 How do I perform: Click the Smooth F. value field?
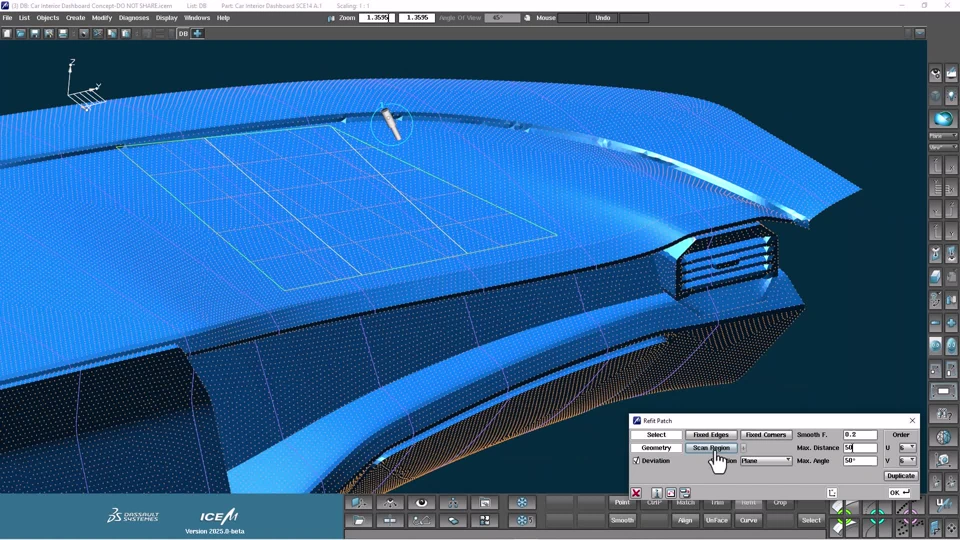click(x=860, y=435)
